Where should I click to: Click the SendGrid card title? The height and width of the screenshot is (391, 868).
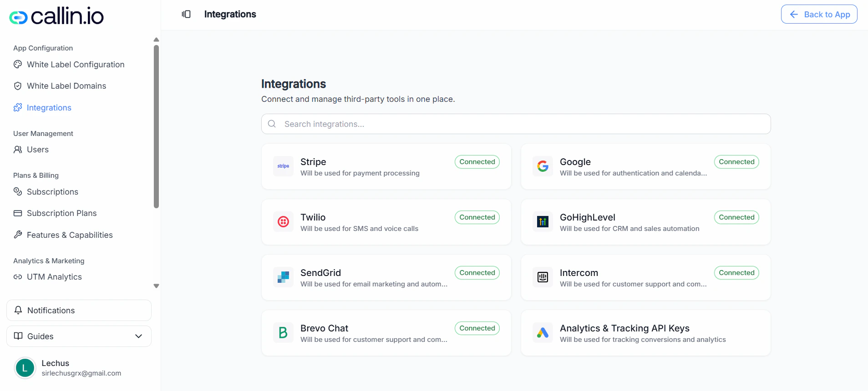click(320, 273)
